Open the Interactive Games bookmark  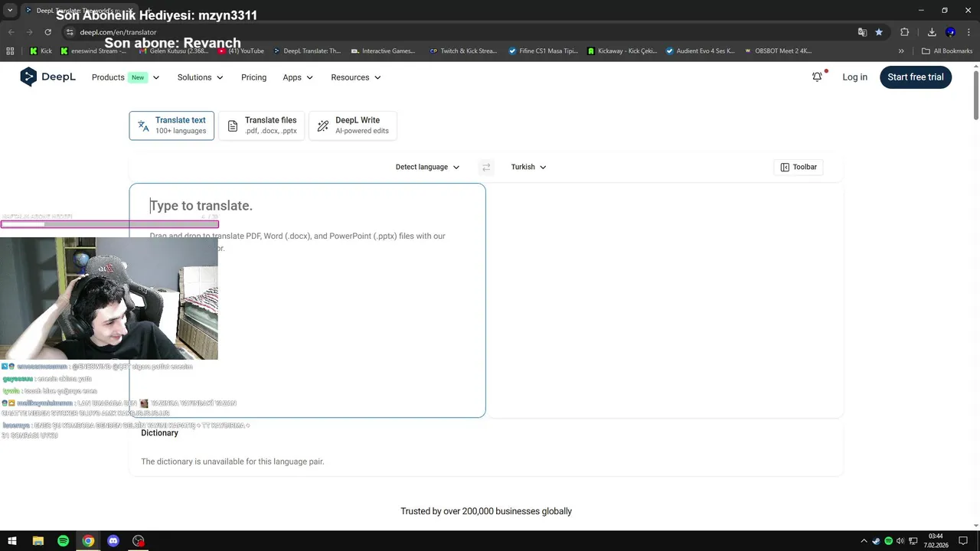pos(383,51)
